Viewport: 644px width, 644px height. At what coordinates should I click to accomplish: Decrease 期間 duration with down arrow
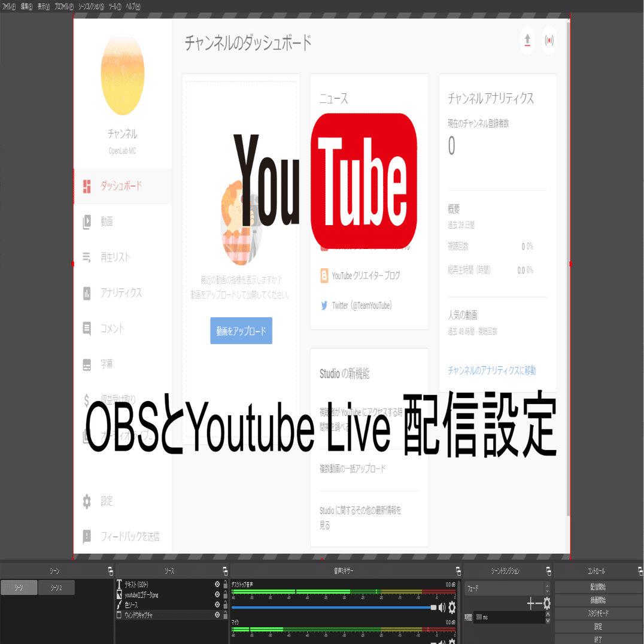tap(548, 621)
